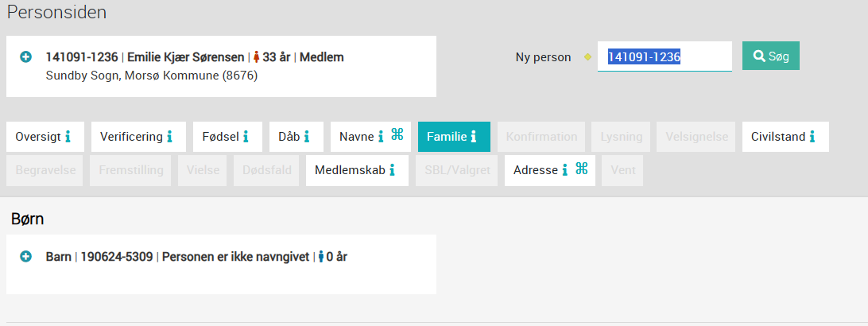The height and width of the screenshot is (326, 868).
Task: Click the info icon on Adresse tab
Action: 564,170
